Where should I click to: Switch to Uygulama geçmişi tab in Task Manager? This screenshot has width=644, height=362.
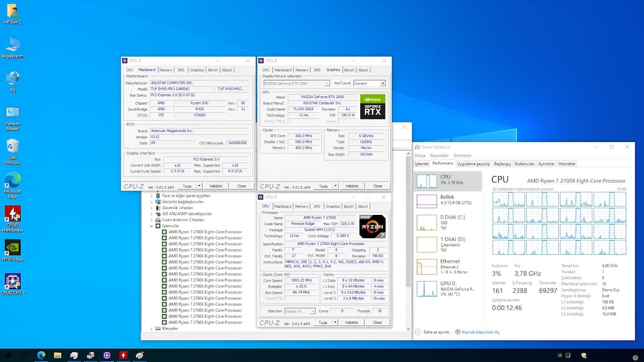point(473,164)
